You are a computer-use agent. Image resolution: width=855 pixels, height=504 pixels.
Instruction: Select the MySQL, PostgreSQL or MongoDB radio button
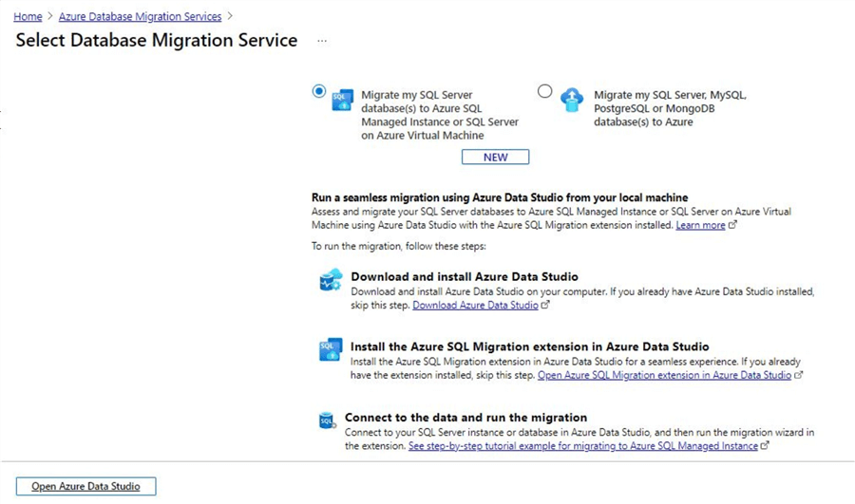544,91
